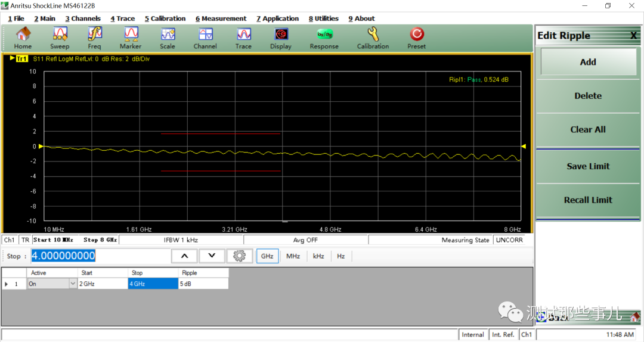The width and height of the screenshot is (644, 342).
Task: Open the 8 Utilities menu
Action: [x=324, y=18]
